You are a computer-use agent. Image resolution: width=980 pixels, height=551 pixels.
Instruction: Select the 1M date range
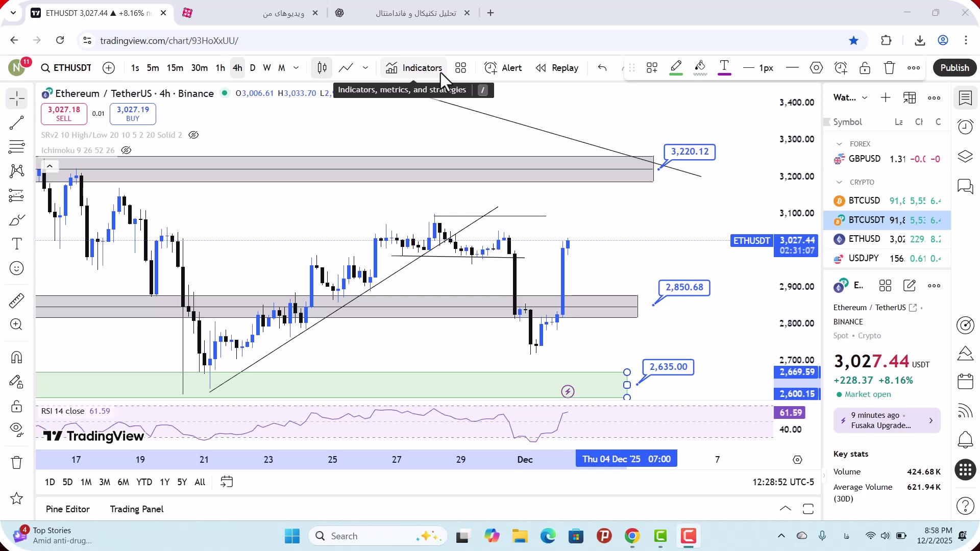tap(86, 482)
